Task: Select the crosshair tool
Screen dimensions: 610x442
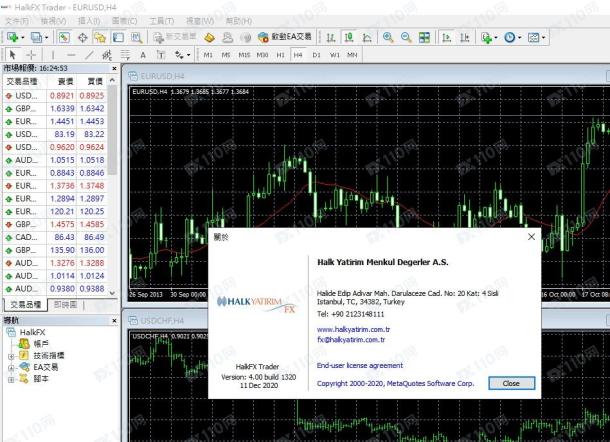Action: (31, 55)
